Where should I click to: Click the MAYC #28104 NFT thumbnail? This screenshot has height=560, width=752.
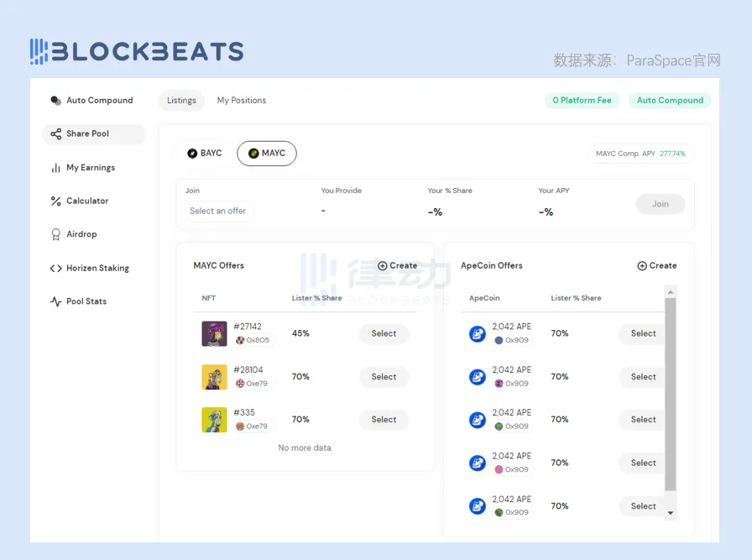[214, 377]
